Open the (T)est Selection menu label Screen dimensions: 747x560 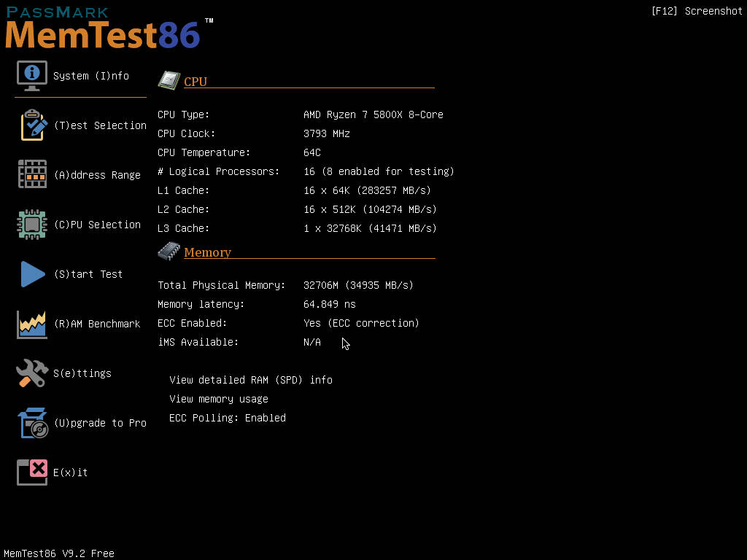100,125
